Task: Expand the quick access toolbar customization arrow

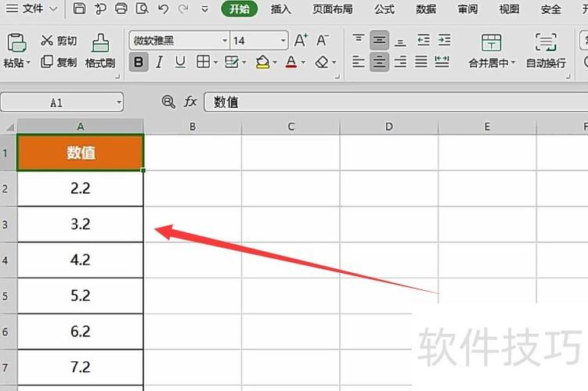Action: (205, 9)
